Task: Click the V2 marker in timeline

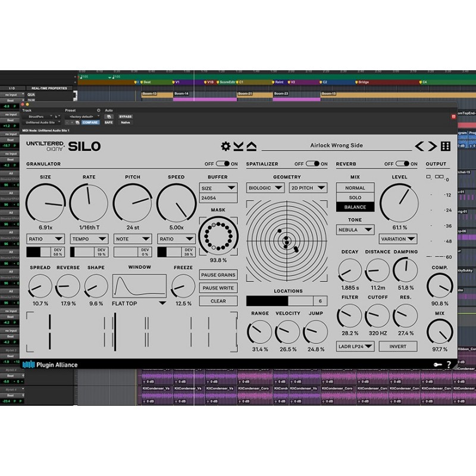Action: click(291, 82)
